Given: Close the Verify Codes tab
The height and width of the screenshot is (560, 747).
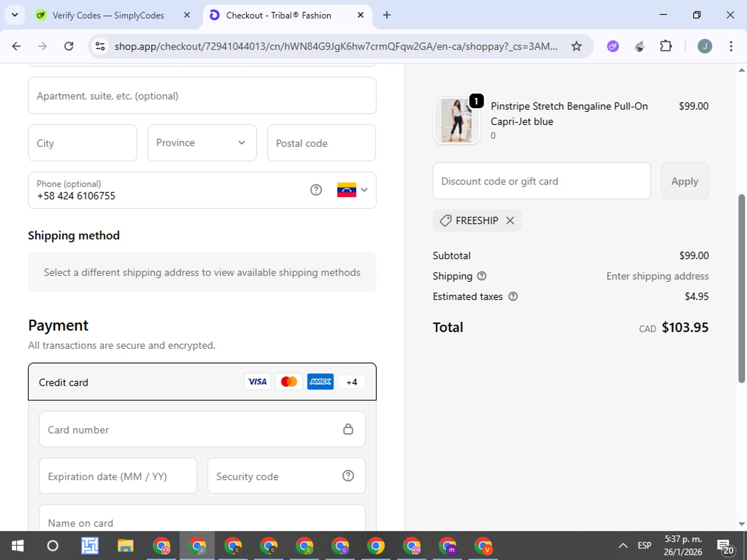Looking at the screenshot, I should click(x=187, y=15).
